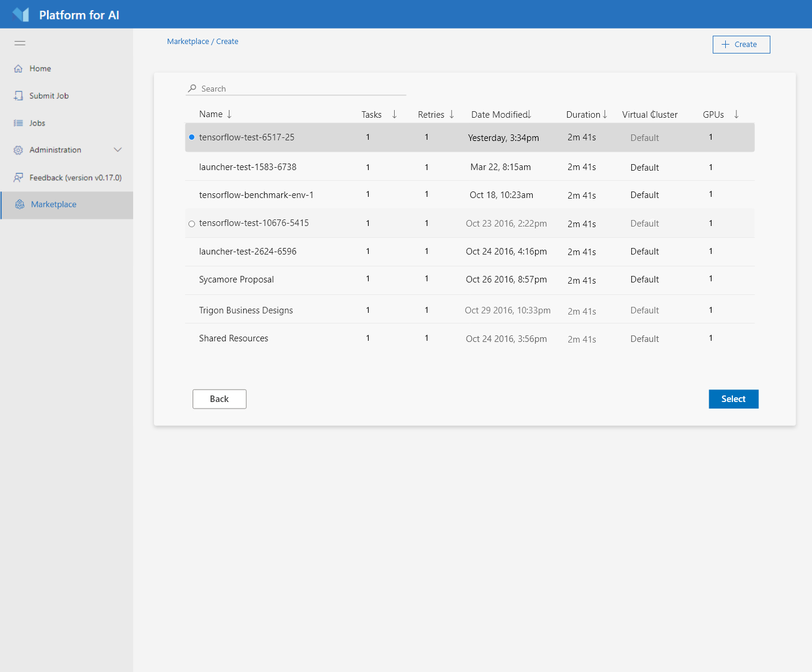The image size is (812, 672).
Task: Sort by Date Modified arrow icon
Action: click(529, 114)
